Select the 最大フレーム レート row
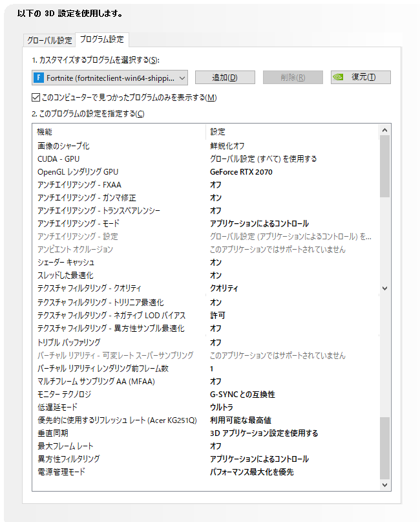Viewport: 420px width, 522px height. coord(205,446)
